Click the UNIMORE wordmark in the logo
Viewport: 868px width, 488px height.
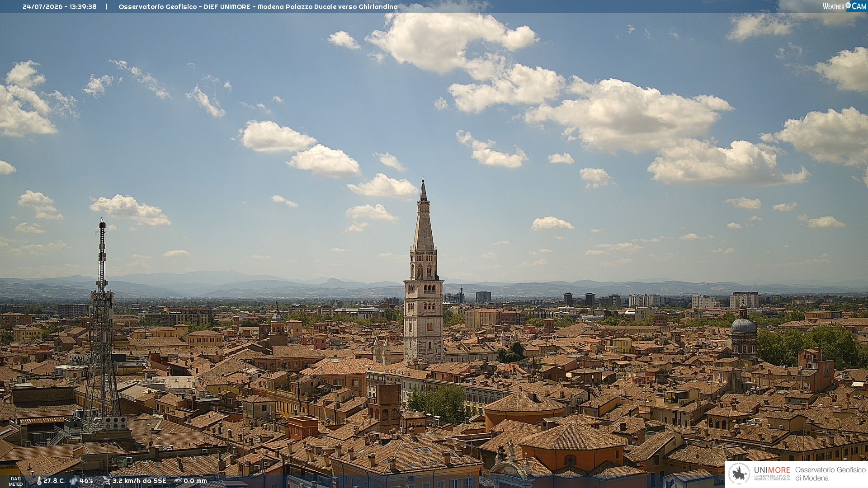(x=772, y=470)
